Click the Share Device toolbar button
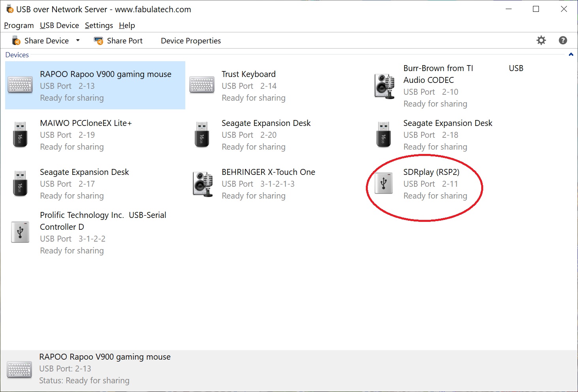The width and height of the screenshot is (578, 392). coord(41,41)
